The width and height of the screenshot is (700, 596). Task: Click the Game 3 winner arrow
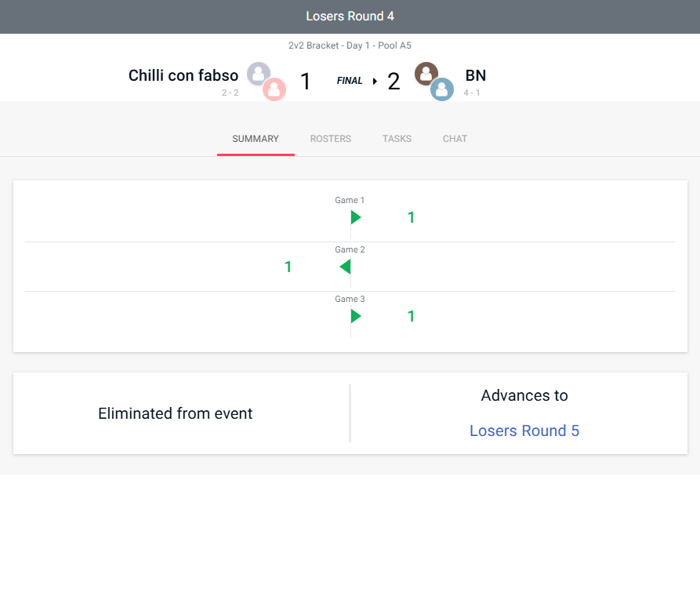356,316
